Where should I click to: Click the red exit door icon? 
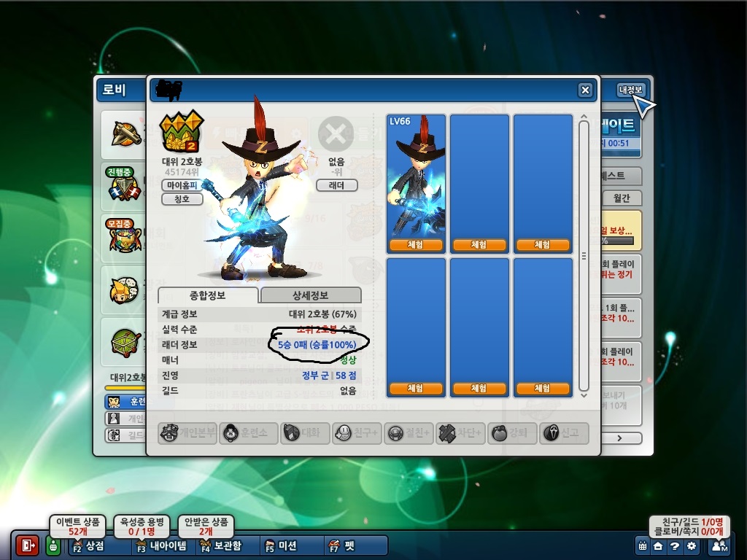pyautogui.click(x=28, y=545)
